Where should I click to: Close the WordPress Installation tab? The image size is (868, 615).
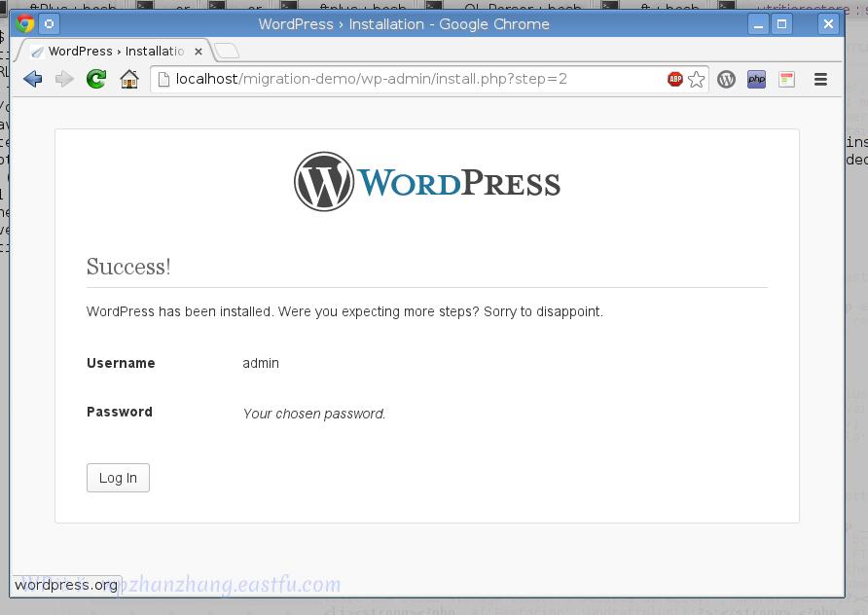[199, 52]
